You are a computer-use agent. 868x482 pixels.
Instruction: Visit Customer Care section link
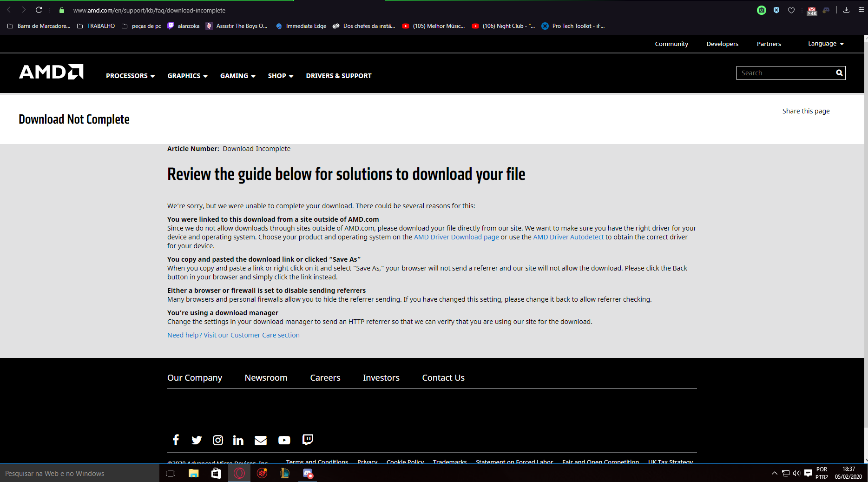tap(233, 335)
